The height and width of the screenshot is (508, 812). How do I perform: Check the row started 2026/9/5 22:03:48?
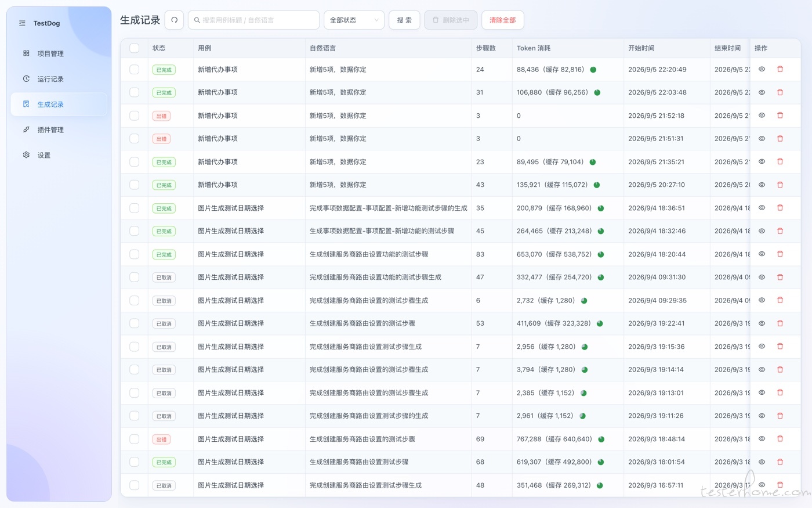coord(135,92)
